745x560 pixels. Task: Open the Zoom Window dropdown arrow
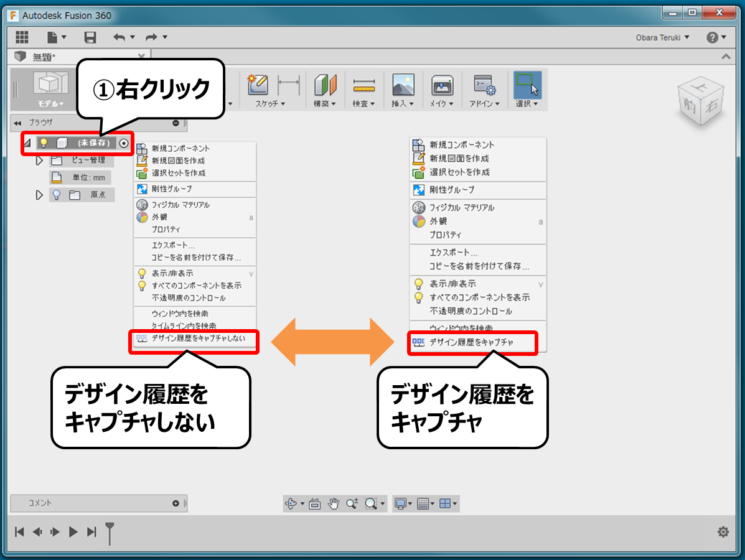(383, 503)
